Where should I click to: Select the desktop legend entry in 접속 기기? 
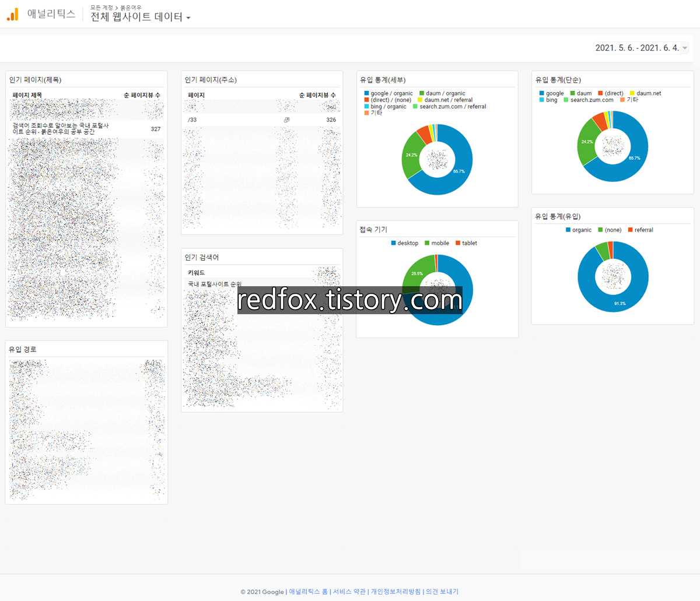405,243
